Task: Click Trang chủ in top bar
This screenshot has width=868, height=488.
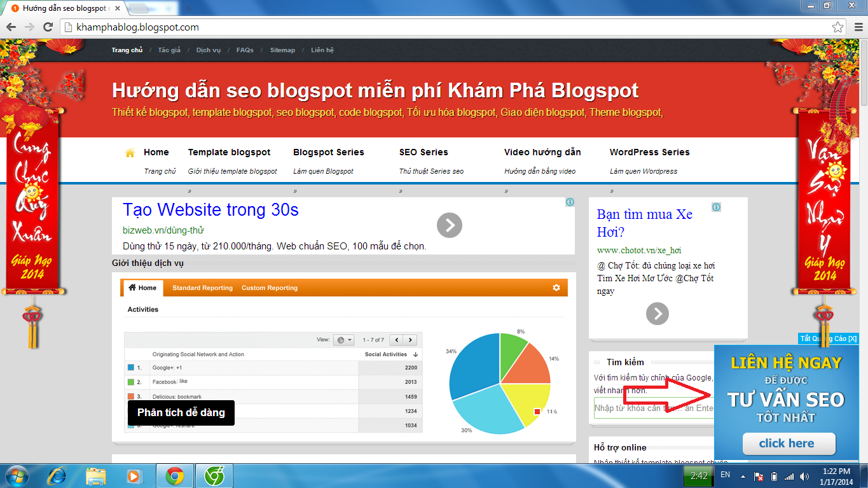Action: coord(127,50)
